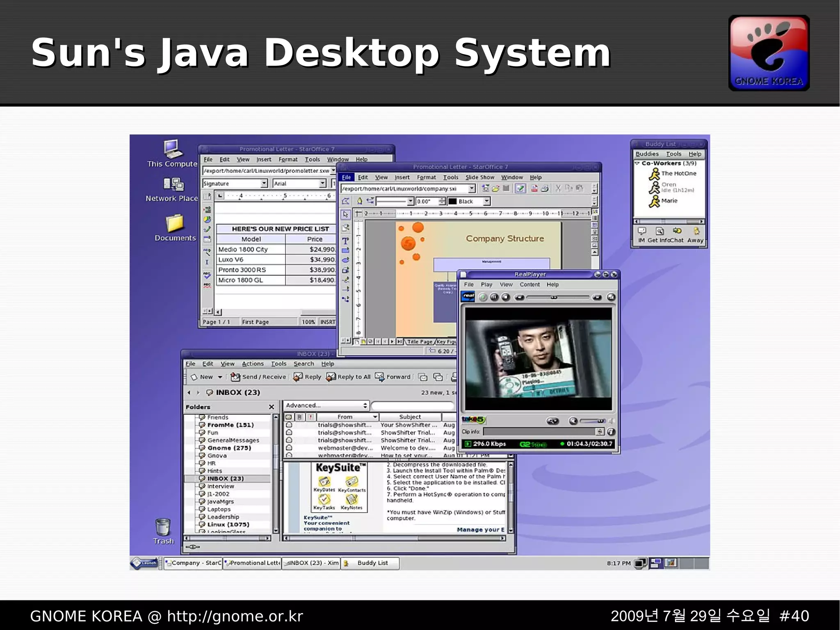Open the file path dropdown in Impress
The width and height of the screenshot is (840, 630).
coord(472,188)
